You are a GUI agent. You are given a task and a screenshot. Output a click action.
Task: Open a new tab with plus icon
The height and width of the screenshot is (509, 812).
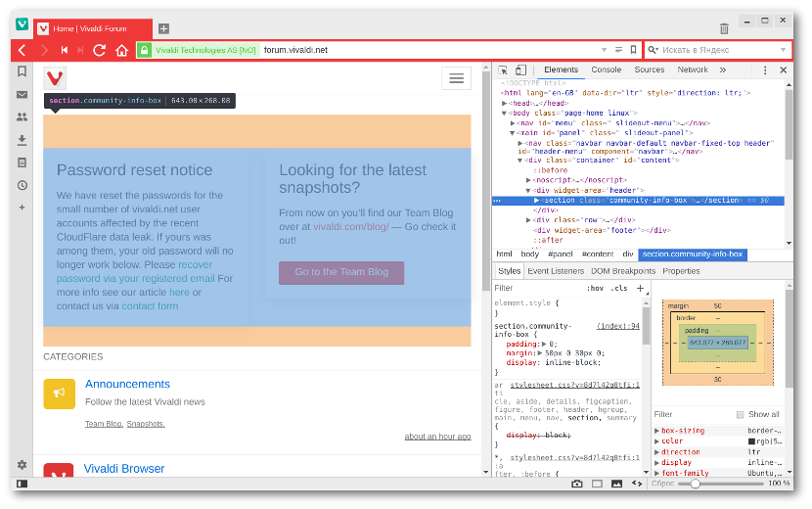163,28
